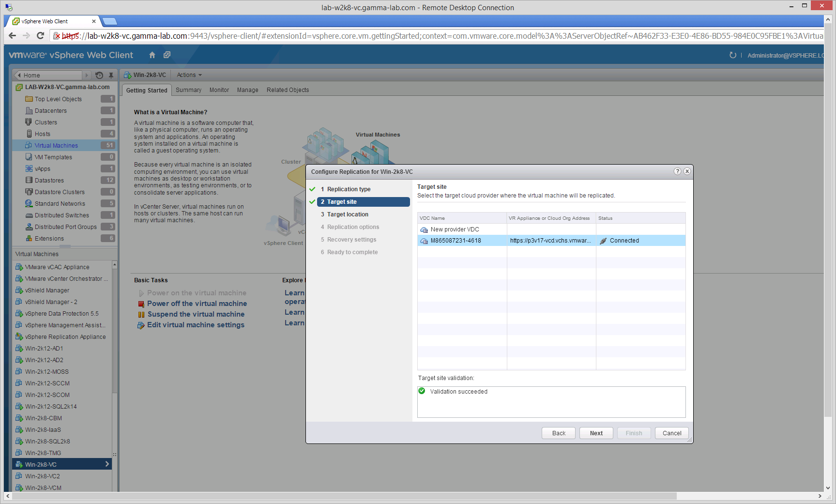The width and height of the screenshot is (836, 504).
Task: Click the Cancel button in dialog
Action: point(671,433)
